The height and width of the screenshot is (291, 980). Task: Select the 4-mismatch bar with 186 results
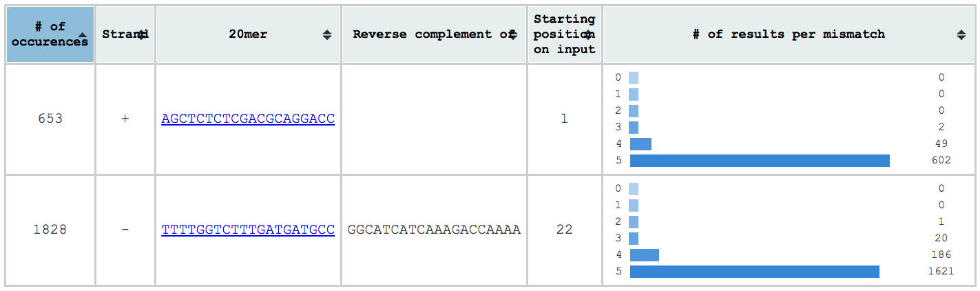644,255
